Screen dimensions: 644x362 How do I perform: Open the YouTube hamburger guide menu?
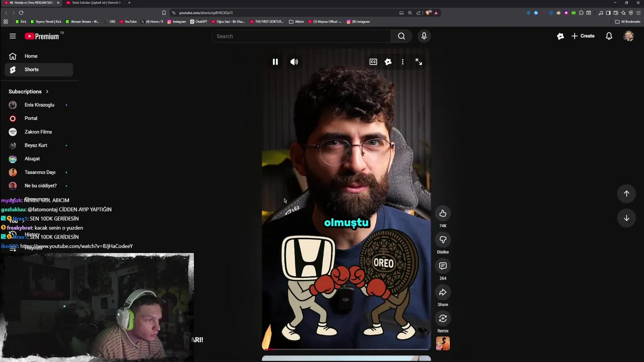pos(13,36)
